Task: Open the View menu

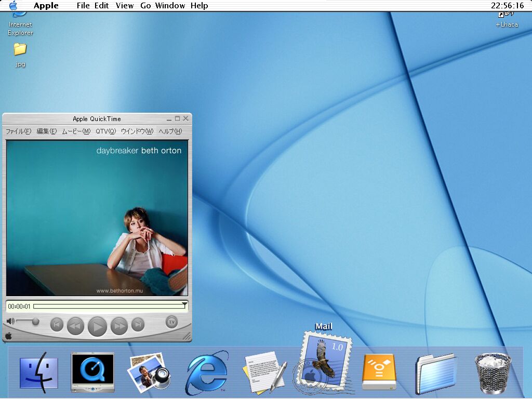Action: coord(125,5)
